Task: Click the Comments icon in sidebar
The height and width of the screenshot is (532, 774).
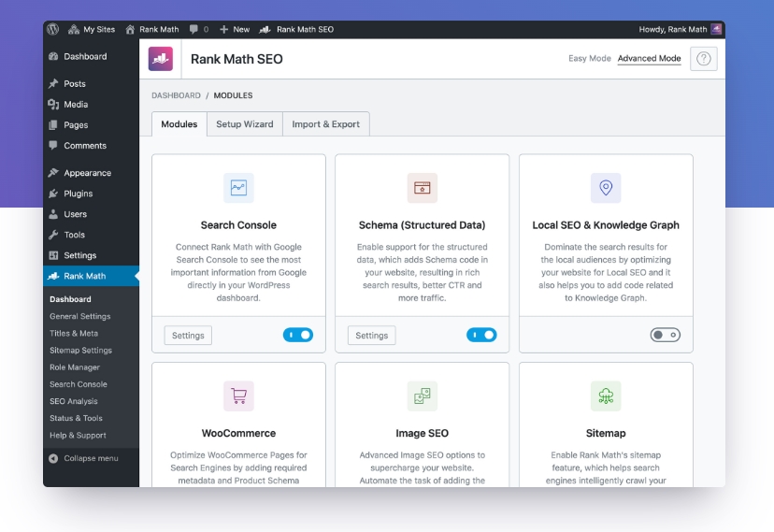Action: (53, 145)
